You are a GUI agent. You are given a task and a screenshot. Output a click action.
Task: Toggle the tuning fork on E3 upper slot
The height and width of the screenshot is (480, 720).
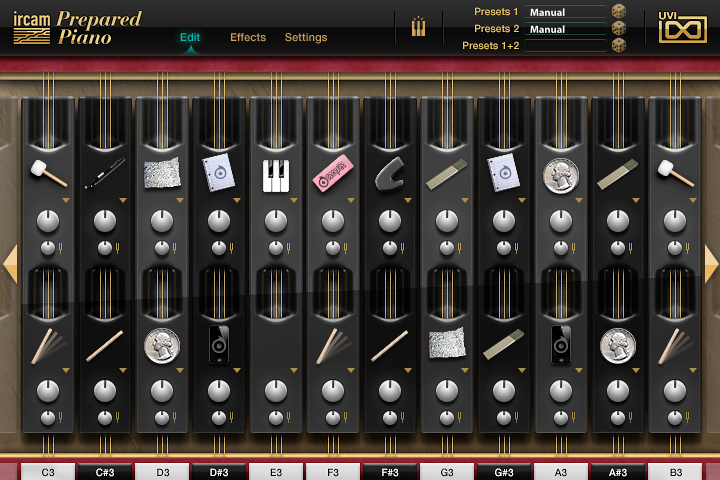coord(288,248)
